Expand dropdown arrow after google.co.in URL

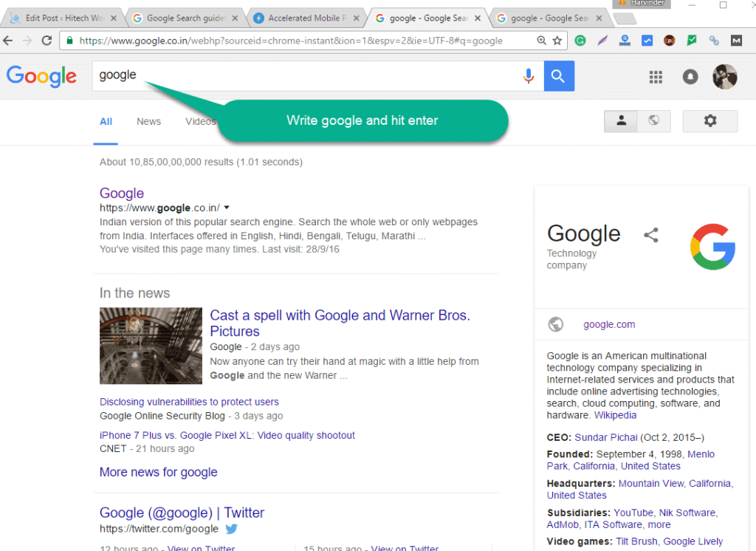(x=227, y=208)
